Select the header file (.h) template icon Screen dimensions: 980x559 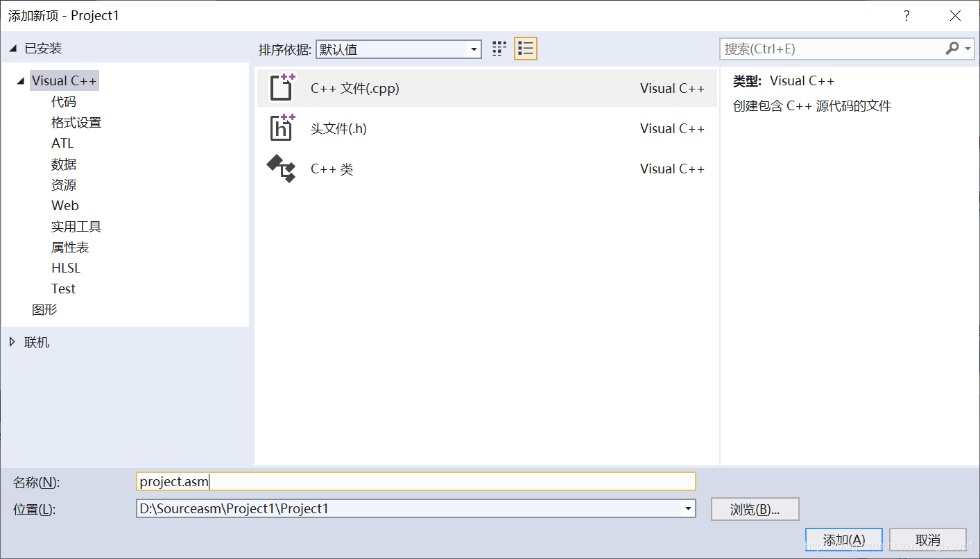(282, 128)
